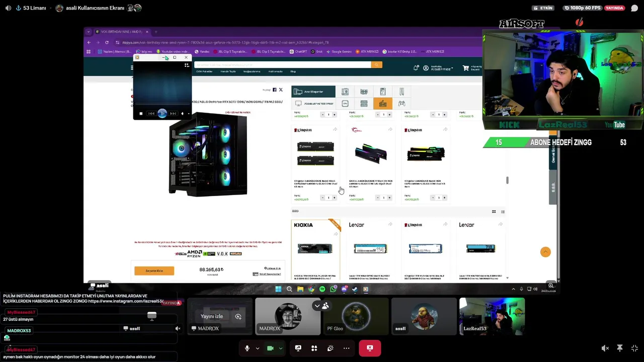The height and width of the screenshot is (362, 644).
Task: Open the activities icon in call bar
Action: 314,348
